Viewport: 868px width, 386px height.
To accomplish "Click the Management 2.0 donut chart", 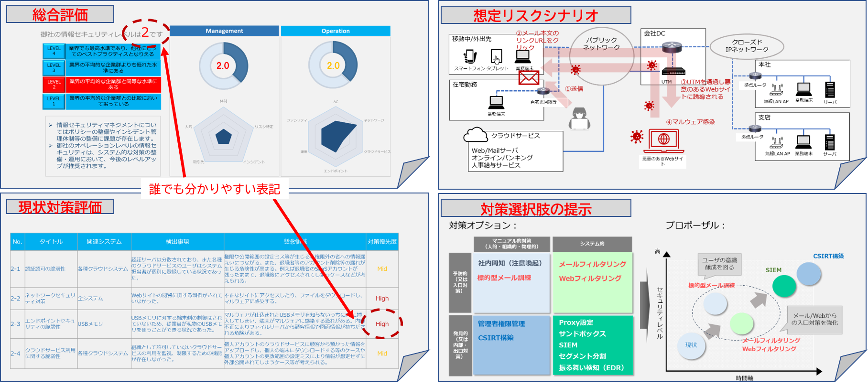I will (223, 65).
